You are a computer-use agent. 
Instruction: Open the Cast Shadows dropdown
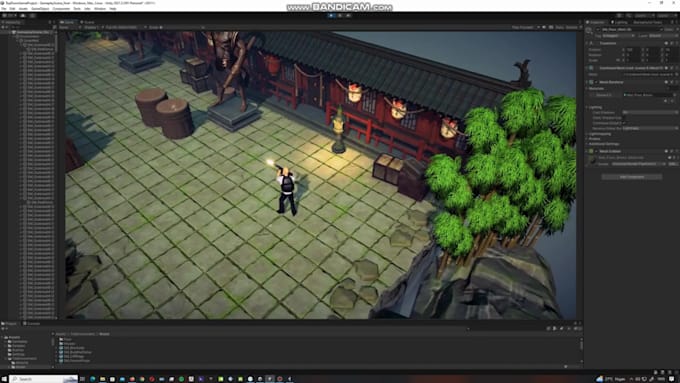(x=650, y=112)
